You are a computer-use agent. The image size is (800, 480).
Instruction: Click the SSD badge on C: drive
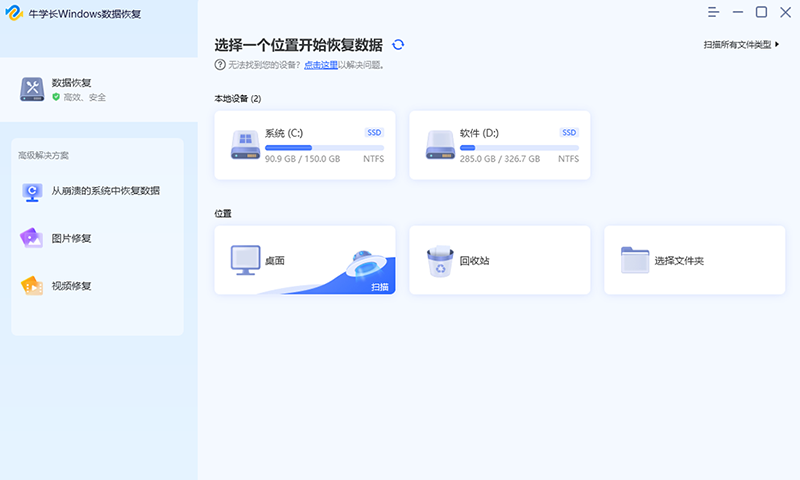(x=374, y=132)
